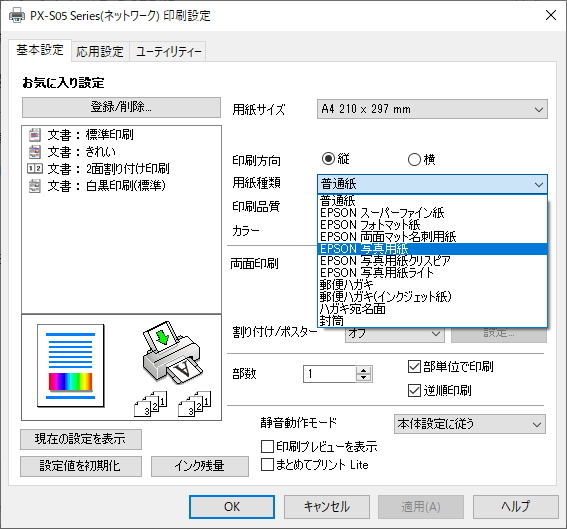Select 縦 portrait orientation

[328, 158]
